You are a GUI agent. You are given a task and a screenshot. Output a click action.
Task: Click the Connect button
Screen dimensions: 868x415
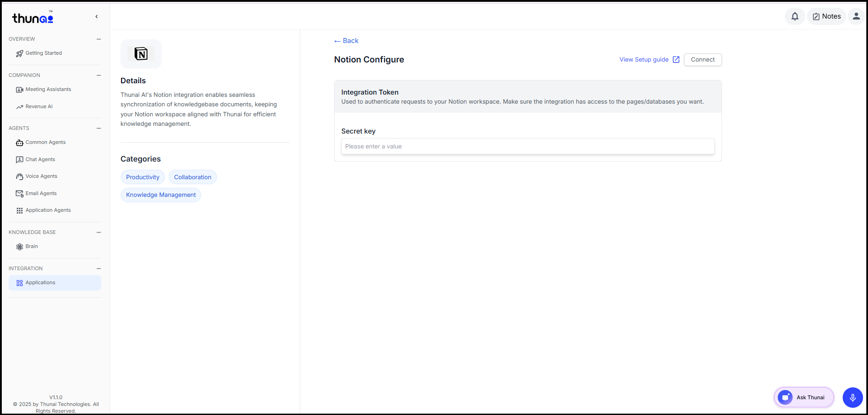point(703,60)
